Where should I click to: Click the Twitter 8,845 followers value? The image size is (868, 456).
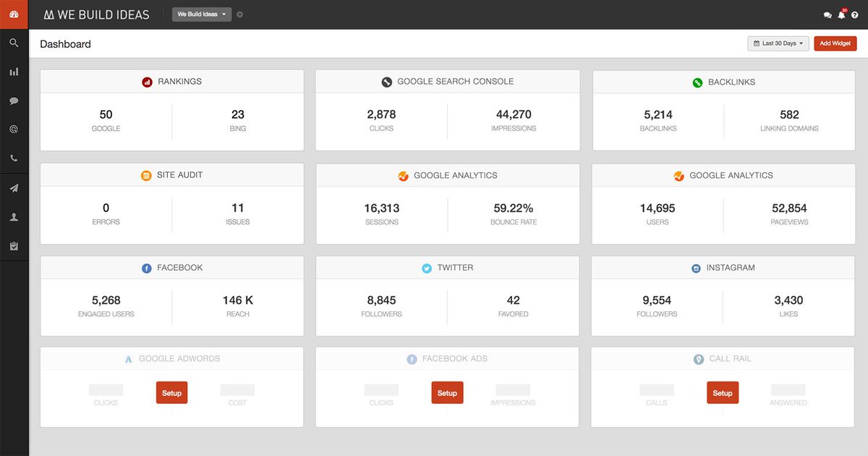tap(381, 300)
